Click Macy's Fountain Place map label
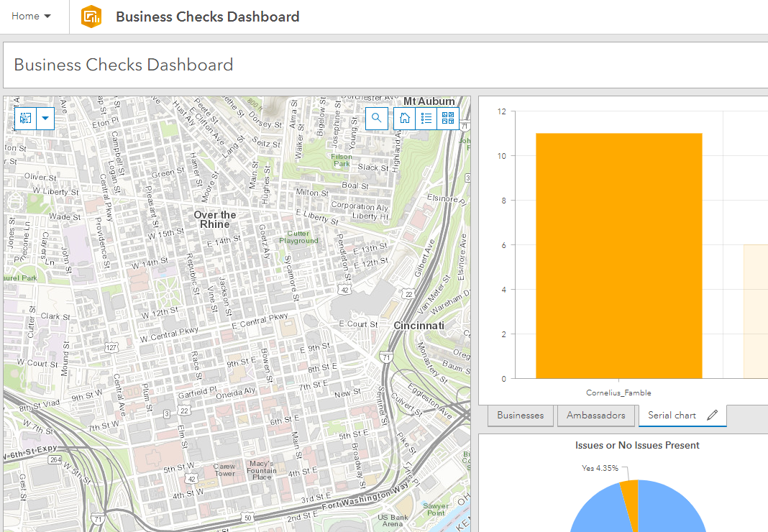Image resolution: width=768 pixels, height=532 pixels. (262, 469)
